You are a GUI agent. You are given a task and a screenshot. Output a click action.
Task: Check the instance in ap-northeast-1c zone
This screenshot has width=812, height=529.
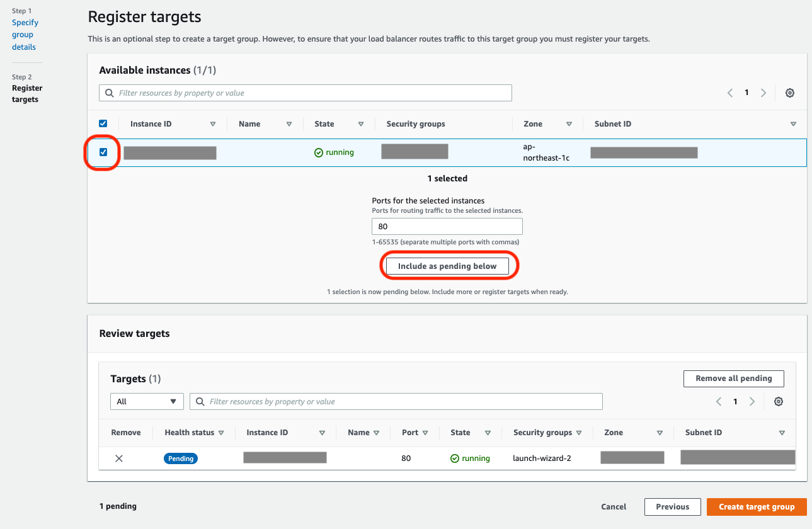(103, 152)
